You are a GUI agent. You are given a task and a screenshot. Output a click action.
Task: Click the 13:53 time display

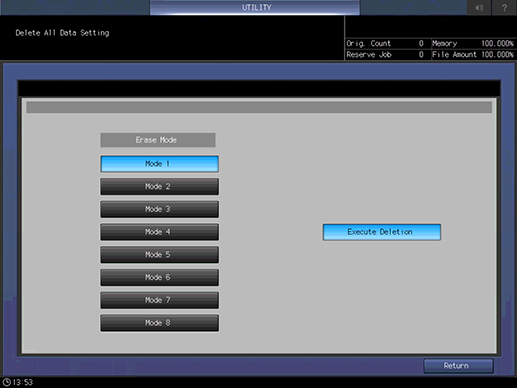[x=23, y=382]
